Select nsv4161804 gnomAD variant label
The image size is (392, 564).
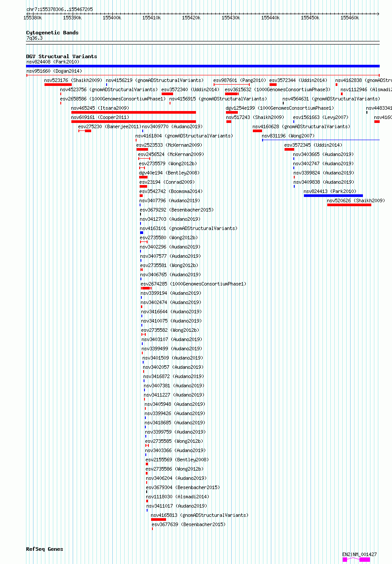point(184,136)
